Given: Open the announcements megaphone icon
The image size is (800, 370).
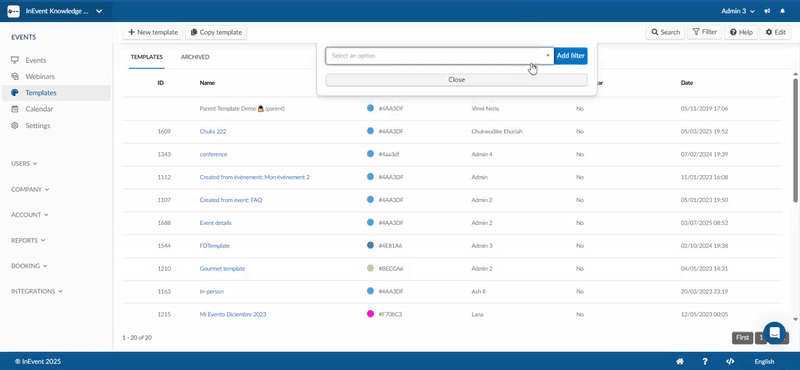Looking at the screenshot, I should pos(767,11).
